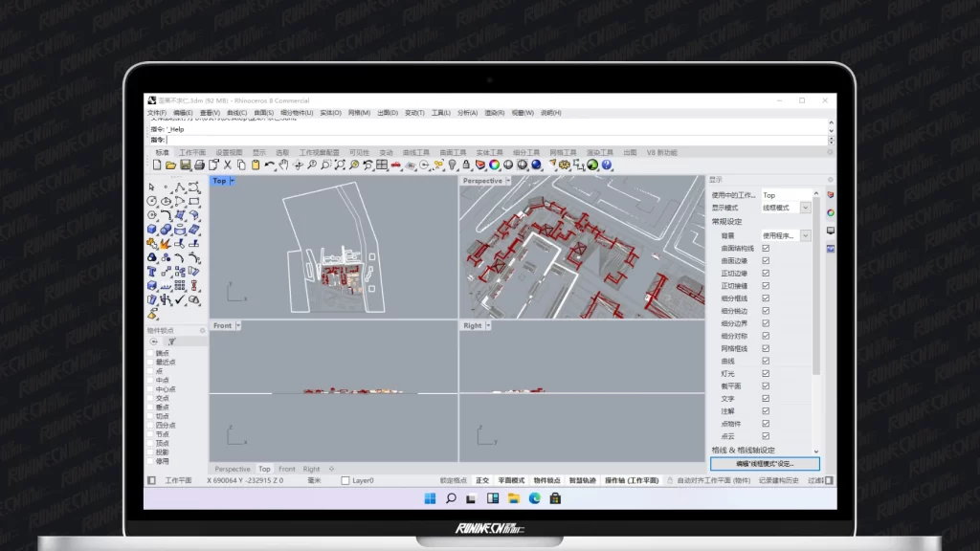This screenshot has height=551, width=980.
Task: Click the Help question mark toolbar icon
Action: click(607, 165)
